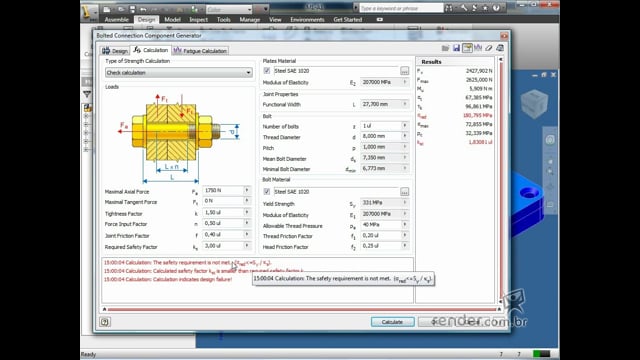Click the graph icon in dialog toolbar
This screenshot has width=640, height=360.
pos(478,48)
